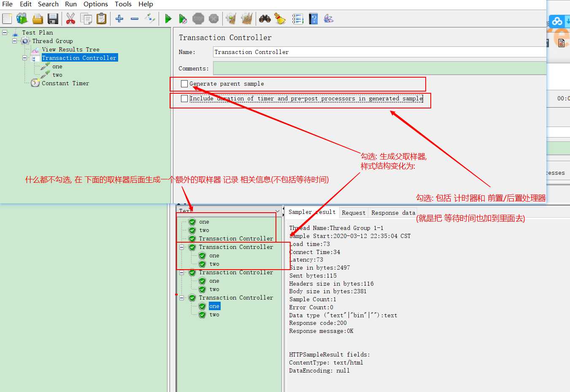Open the Edit menu
This screenshot has width=570, height=392.
(x=26, y=4)
